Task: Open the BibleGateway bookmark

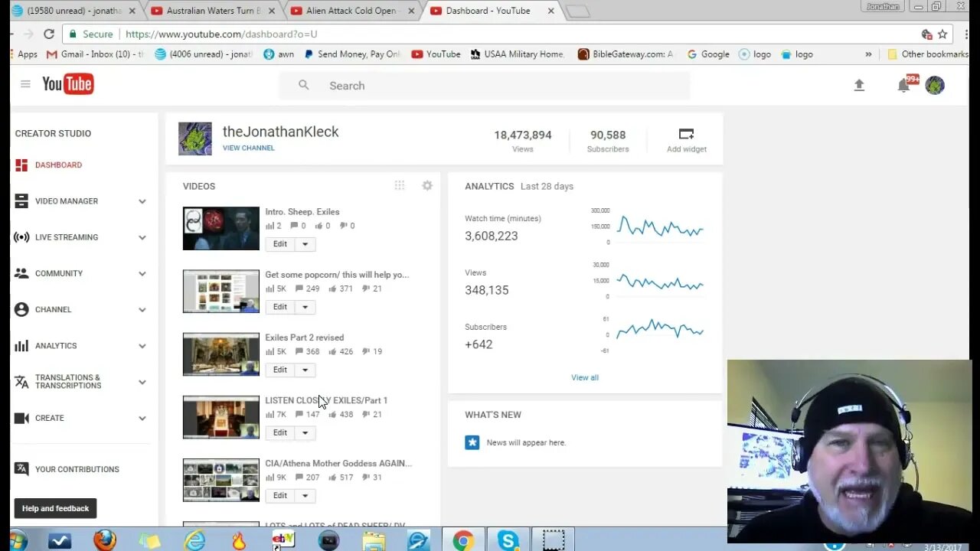Action: [x=627, y=54]
